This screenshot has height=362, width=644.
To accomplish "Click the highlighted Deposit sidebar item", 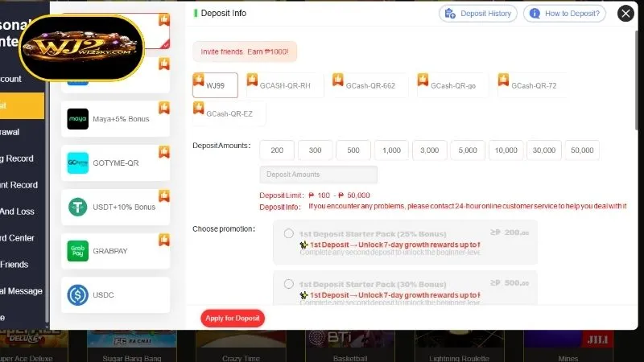I will (23, 105).
